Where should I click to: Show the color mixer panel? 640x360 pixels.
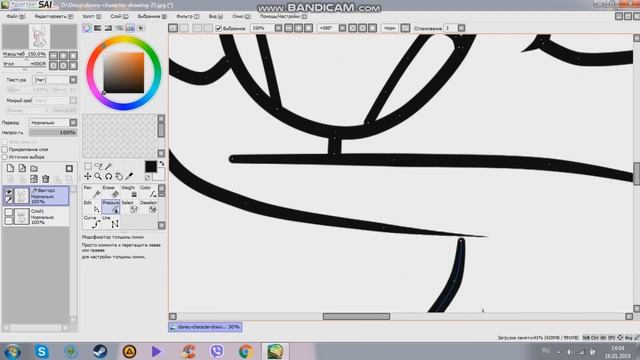(x=119, y=28)
